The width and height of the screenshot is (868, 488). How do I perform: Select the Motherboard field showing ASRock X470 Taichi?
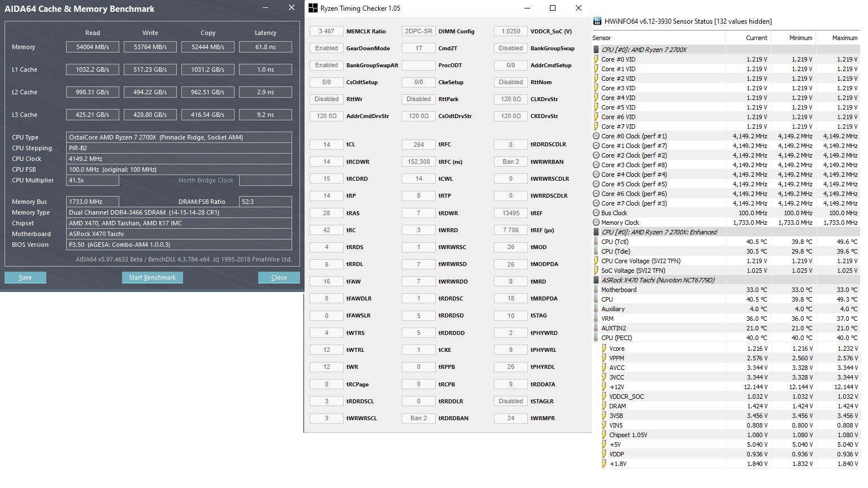(179, 234)
